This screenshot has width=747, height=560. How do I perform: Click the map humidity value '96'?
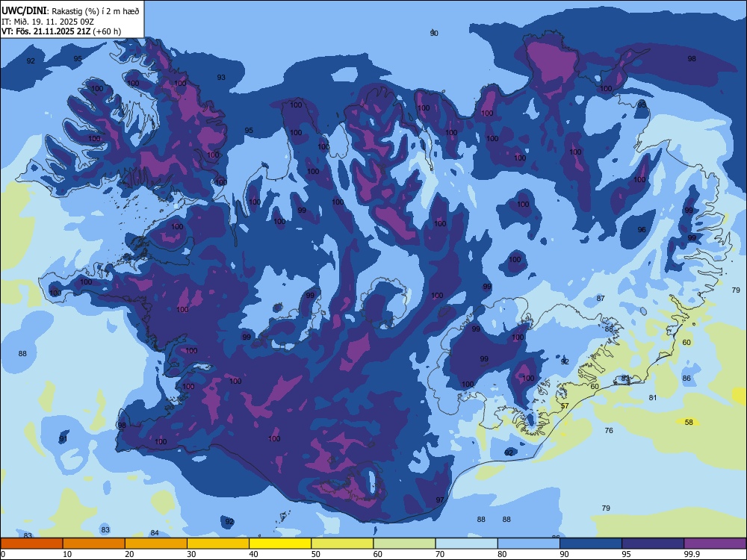(x=642, y=229)
